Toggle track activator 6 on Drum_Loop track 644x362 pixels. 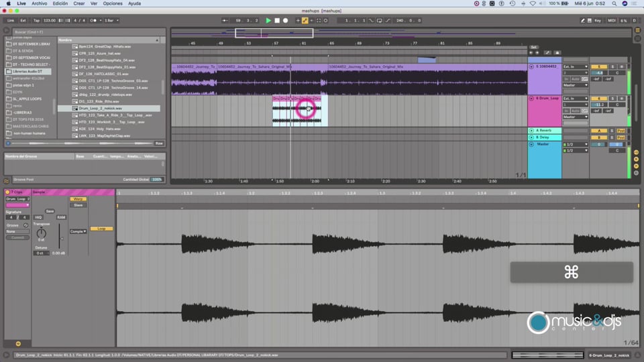tap(599, 99)
